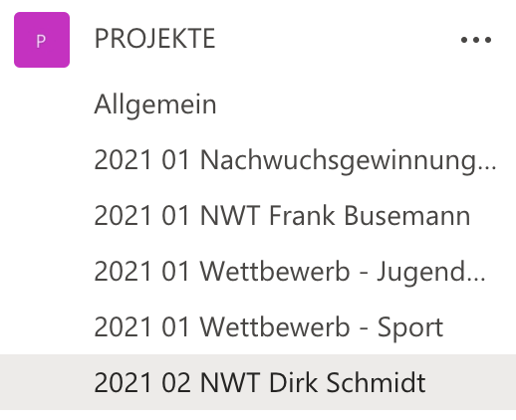Open the 2021 01 Wettbewerb - Jugend channel

coord(258,272)
